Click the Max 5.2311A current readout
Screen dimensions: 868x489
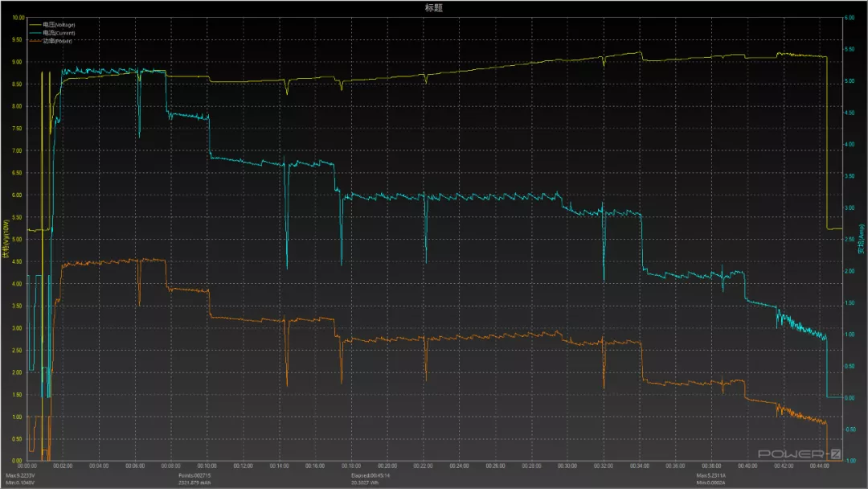pyautogui.click(x=710, y=475)
